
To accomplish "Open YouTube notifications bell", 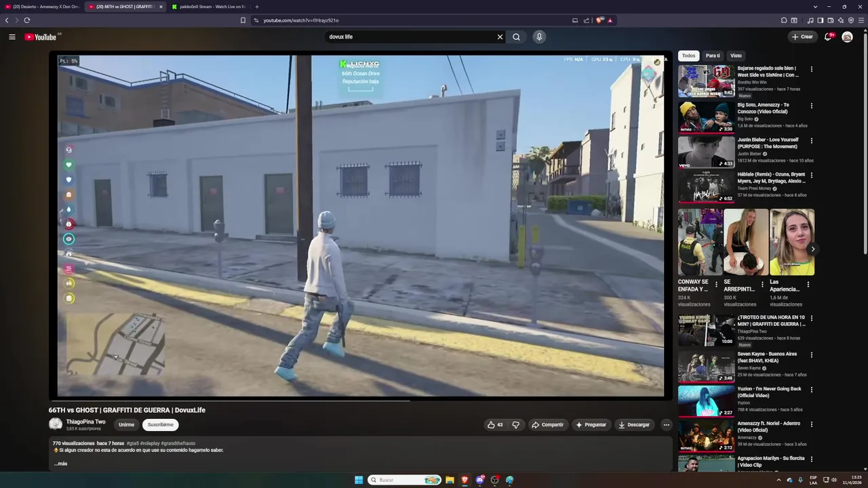I will [828, 37].
